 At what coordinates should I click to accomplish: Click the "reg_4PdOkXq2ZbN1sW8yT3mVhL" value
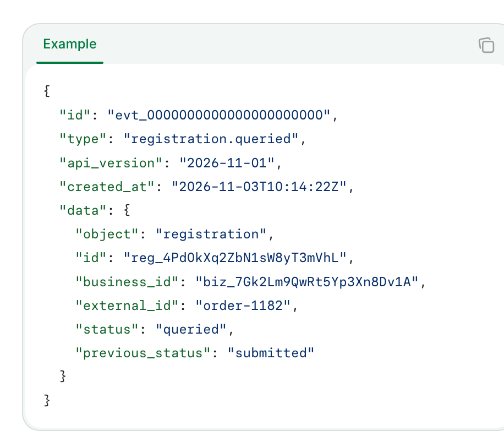(x=234, y=258)
